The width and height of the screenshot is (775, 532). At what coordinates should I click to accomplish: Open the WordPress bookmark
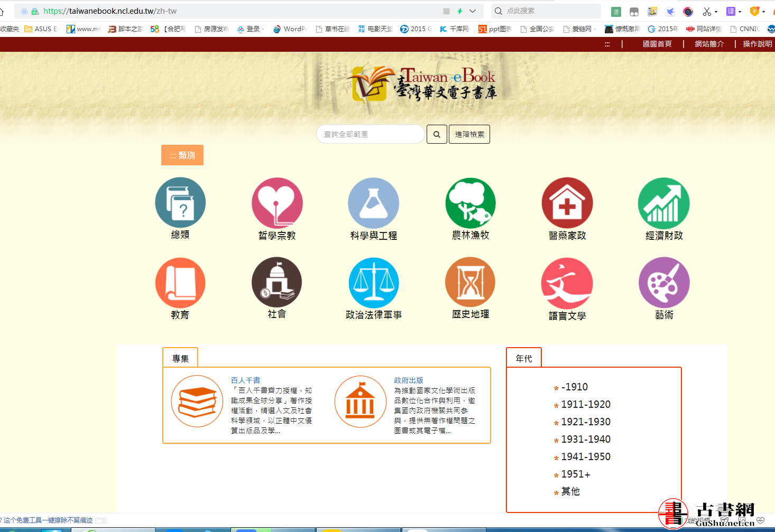click(x=290, y=29)
